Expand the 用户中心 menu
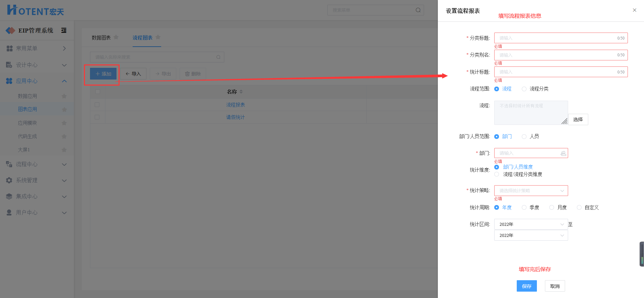 [x=37, y=212]
